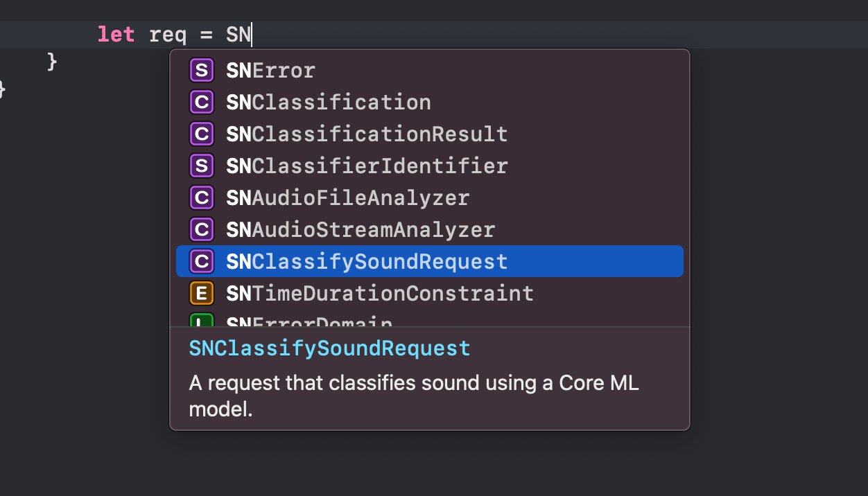Screen dimensions: 868x496
Task: Confirm the highlighted SNClassifySoundRequest entry
Action: coord(366,261)
